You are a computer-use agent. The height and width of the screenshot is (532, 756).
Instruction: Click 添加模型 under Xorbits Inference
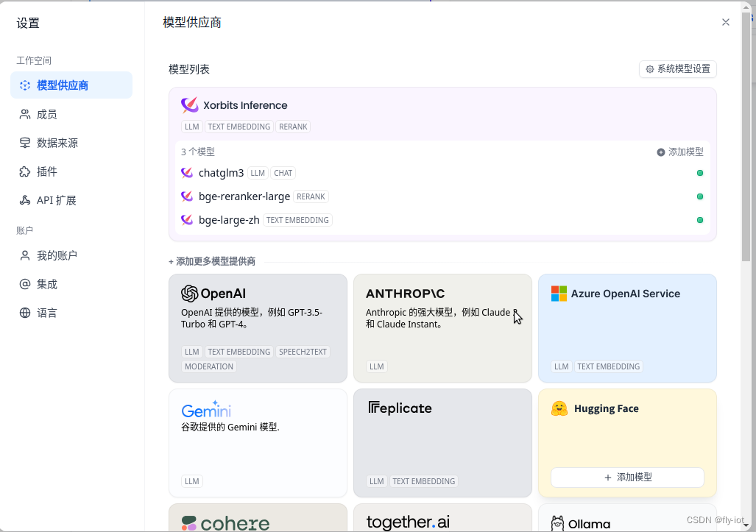(x=680, y=152)
